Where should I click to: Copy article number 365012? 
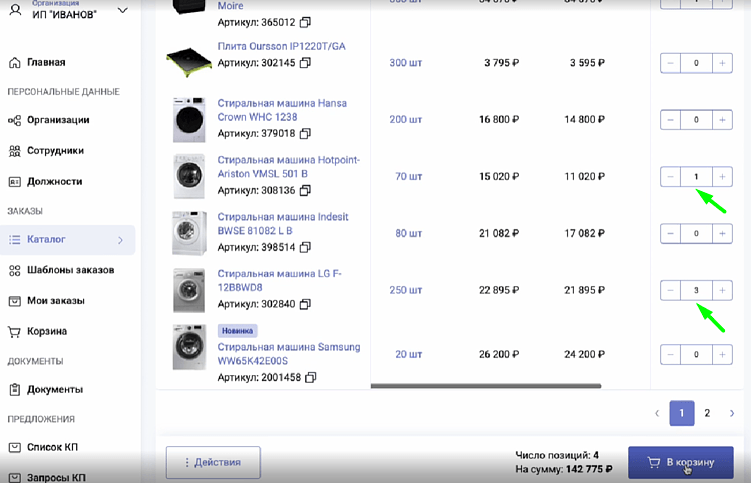(305, 23)
